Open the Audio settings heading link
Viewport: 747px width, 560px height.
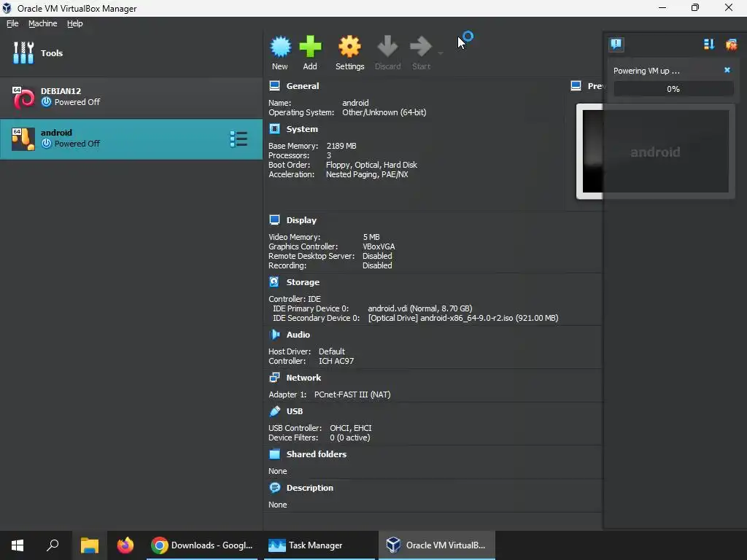pyautogui.click(x=298, y=335)
